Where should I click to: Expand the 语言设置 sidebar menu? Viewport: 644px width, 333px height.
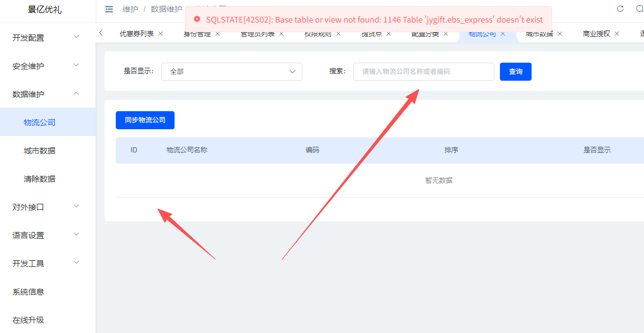47,235
